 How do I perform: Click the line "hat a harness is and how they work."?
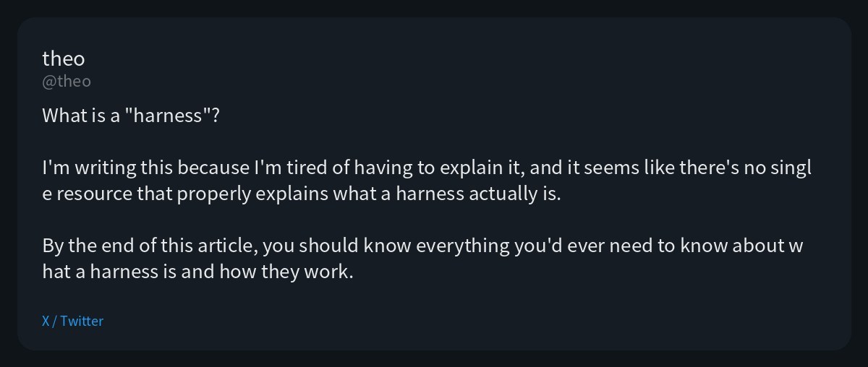[197, 273]
